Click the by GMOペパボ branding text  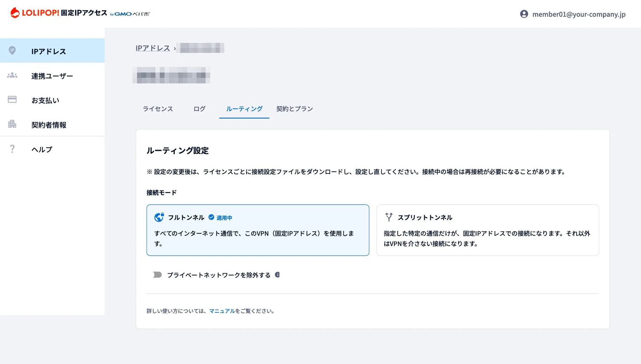[x=130, y=14]
